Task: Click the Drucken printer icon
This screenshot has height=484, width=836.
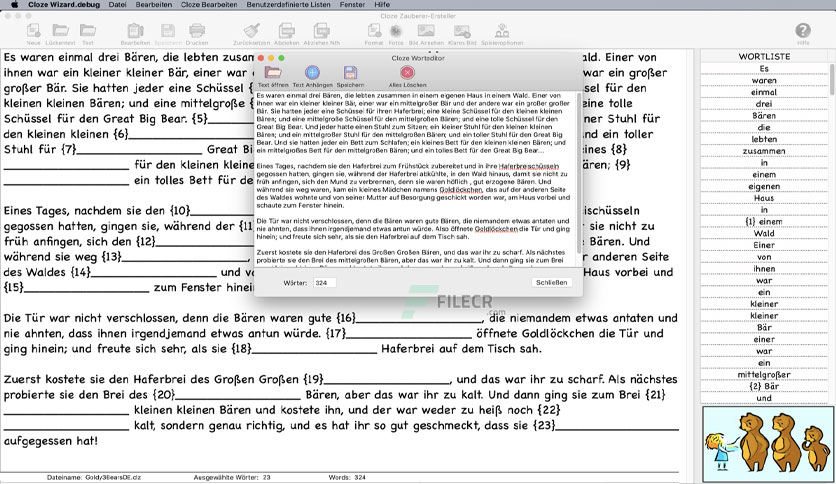Action: [197, 31]
